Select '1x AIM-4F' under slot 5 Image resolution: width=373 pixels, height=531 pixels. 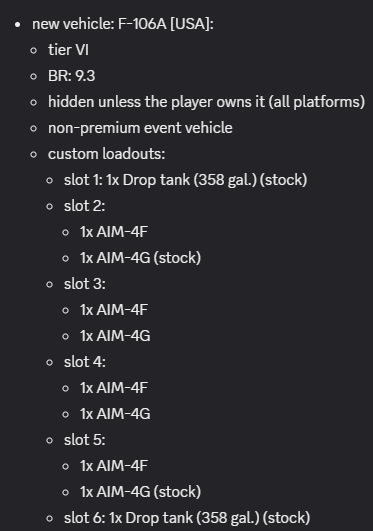click(x=114, y=466)
